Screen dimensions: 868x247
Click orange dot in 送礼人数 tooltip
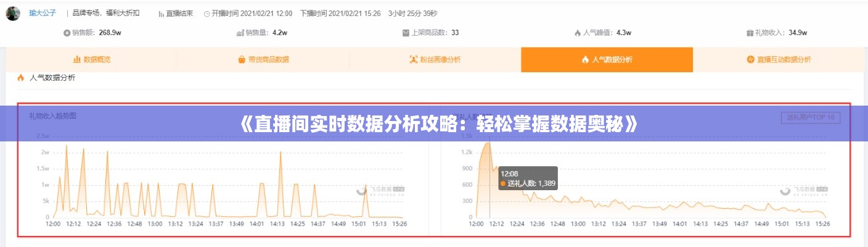coord(503,183)
